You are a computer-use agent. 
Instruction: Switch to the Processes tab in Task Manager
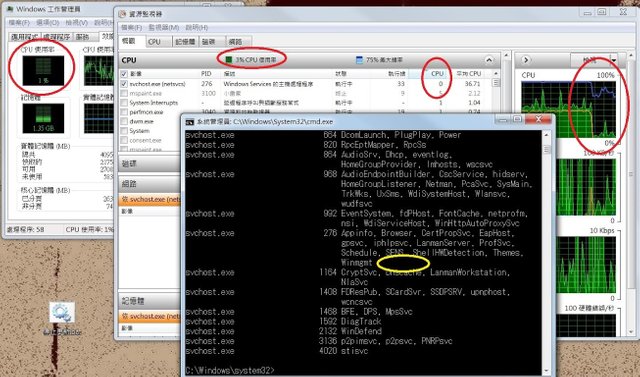pos(57,37)
